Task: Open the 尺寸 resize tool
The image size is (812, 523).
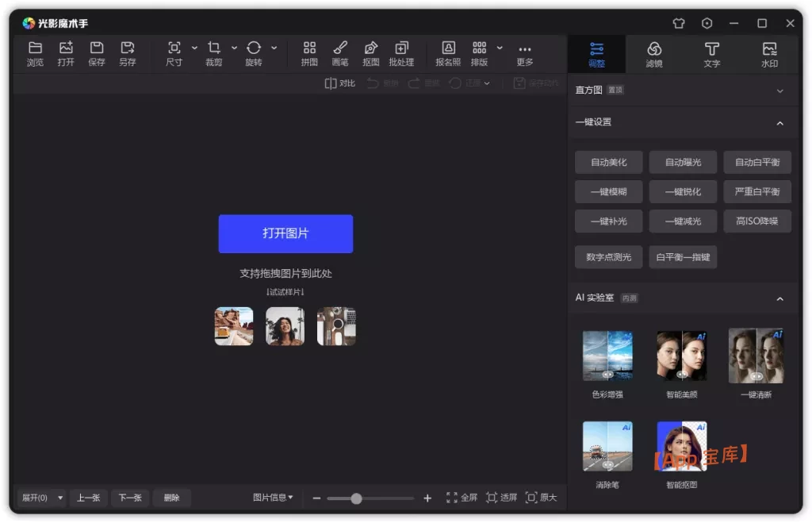Action: point(174,53)
